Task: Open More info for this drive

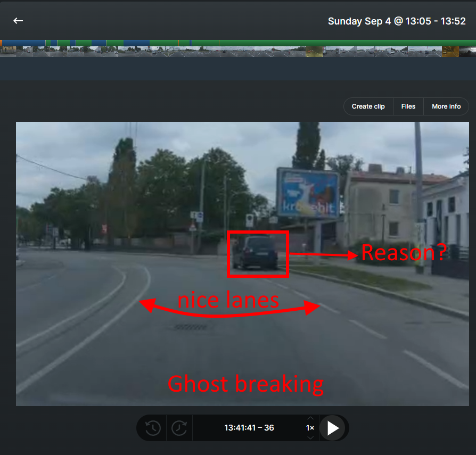Action: pos(446,106)
